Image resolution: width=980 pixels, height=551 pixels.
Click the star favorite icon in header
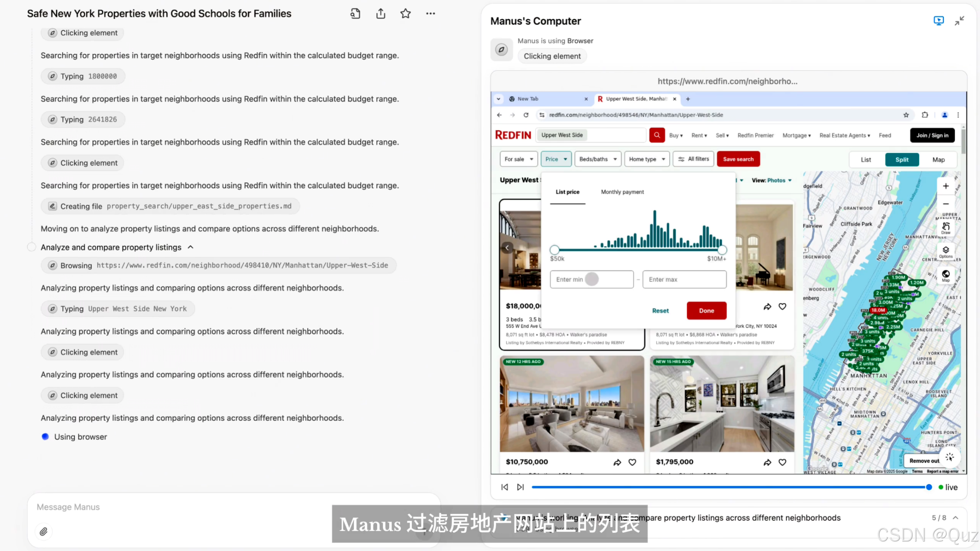[405, 14]
